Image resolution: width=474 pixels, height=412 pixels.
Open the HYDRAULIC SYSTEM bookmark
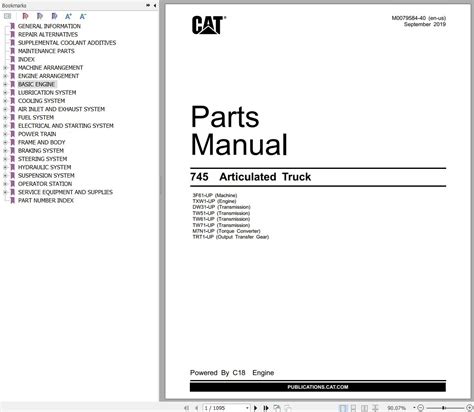44,167
